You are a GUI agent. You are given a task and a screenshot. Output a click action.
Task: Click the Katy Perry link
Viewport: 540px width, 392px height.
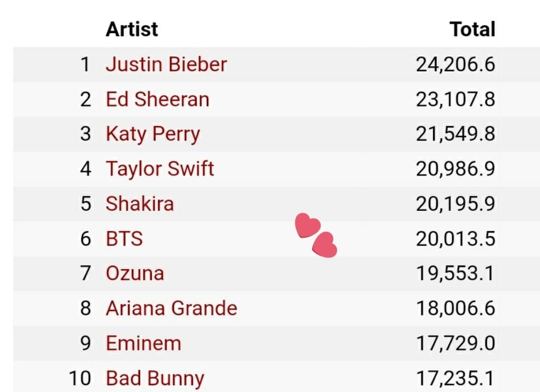pos(152,134)
